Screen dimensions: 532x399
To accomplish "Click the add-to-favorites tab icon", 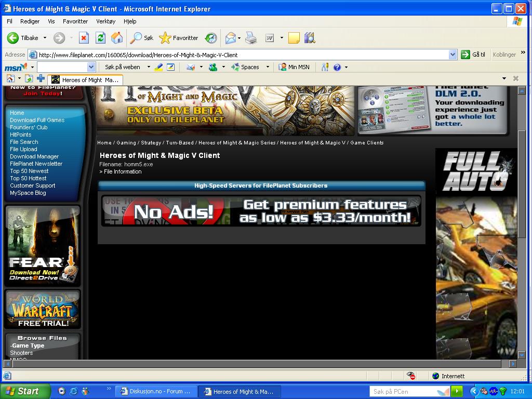I will pyautogui.click(x=29, y=79).
